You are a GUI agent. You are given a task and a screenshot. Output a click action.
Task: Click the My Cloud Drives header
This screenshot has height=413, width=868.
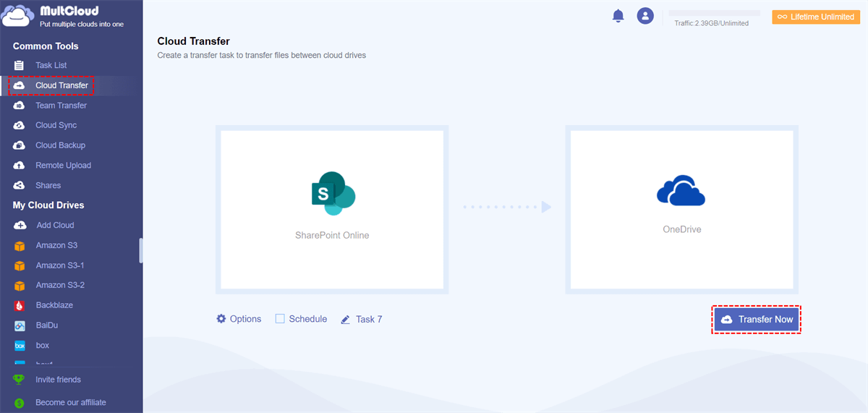point(48,205)
